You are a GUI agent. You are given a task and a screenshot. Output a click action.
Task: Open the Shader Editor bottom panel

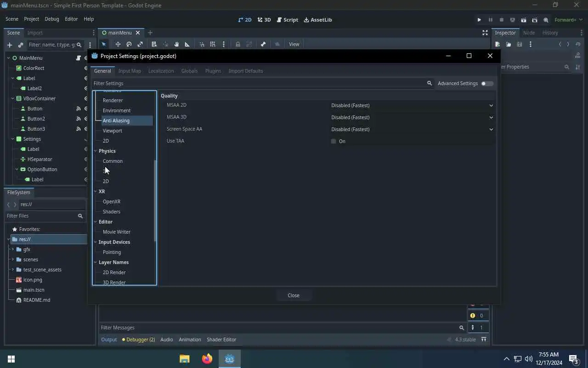(221, 339)
